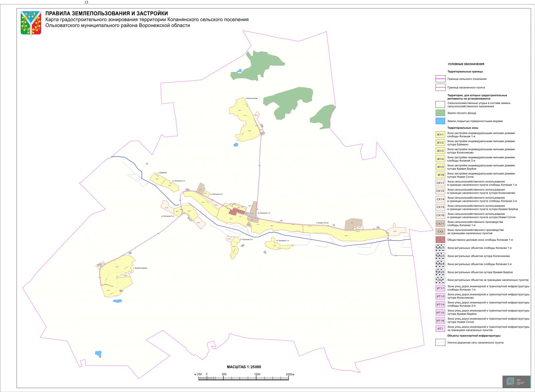Select the ИТ1/6 infrastructure legend swatch
Image resolution: width=535 pixels, height=392 pixels.
(440, 320)
